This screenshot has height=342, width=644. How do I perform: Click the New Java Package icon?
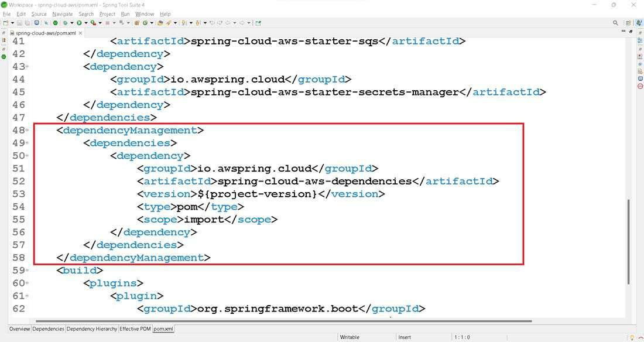[x=137, y=23]
